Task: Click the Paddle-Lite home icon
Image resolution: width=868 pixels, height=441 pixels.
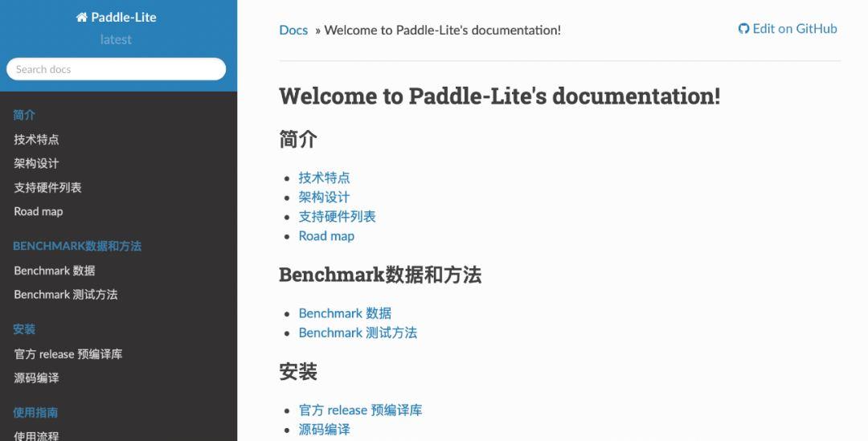Action: tap(81, 17)
